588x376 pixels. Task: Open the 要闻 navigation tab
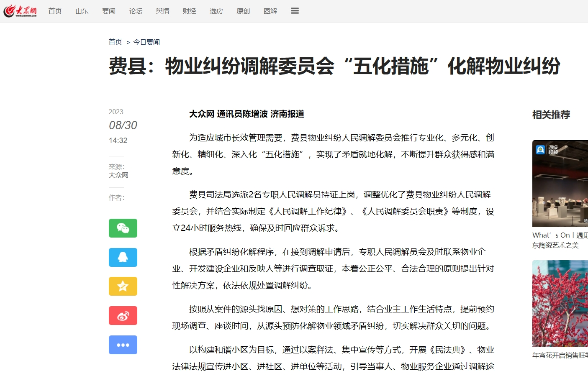pyautogui.click(x=109, y=11)
